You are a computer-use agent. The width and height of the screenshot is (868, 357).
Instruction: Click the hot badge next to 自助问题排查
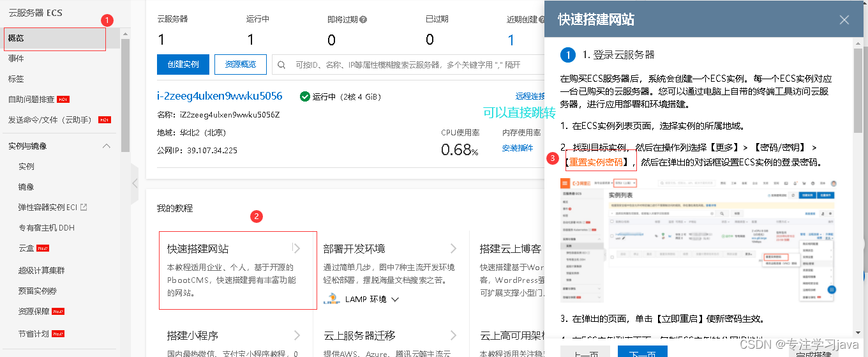tap(63, 100)
